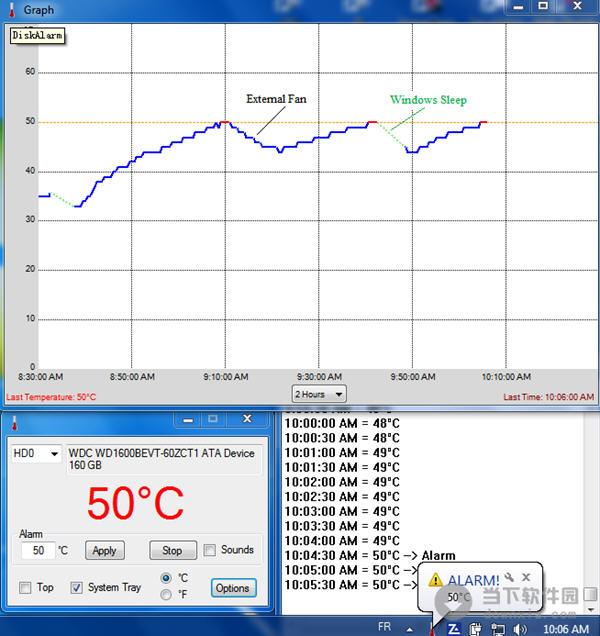The width and height of the screenshot is (600, 636).
Task: Click the '8:50:00 AM' axis label
Action: 132,377
